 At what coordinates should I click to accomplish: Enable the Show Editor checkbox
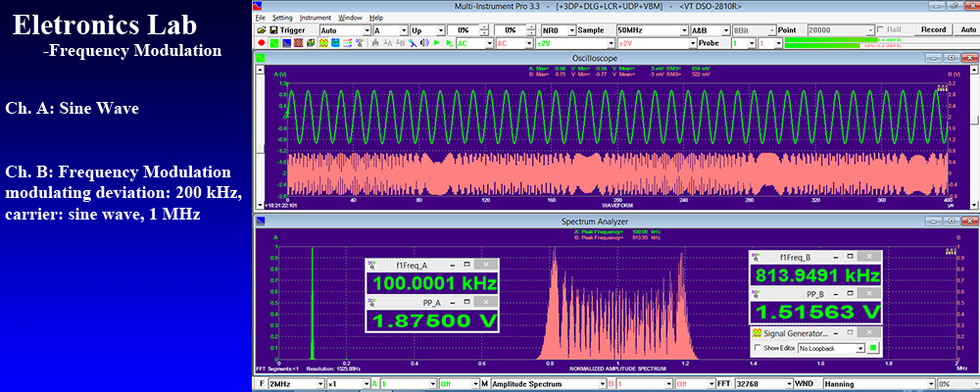coord(758,348)
